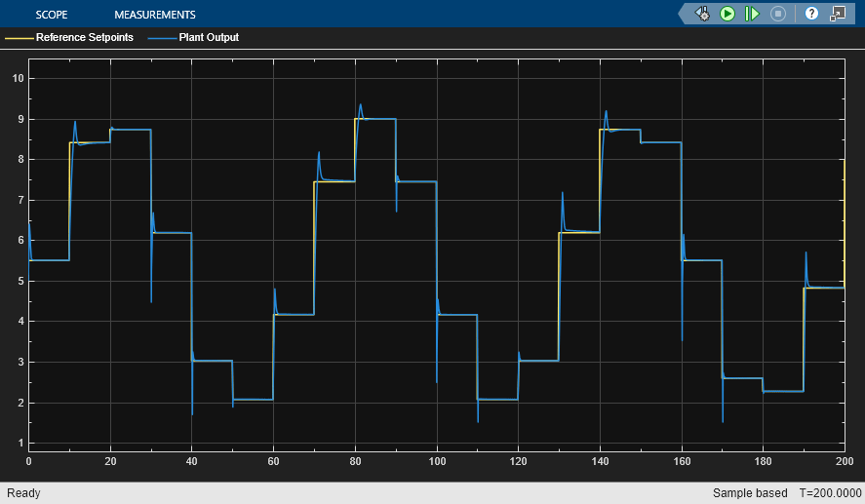The image size is (865, 504).
Task: Switch to the SCOPE tab
Action: pyautogui.click(x=52, y=15)
